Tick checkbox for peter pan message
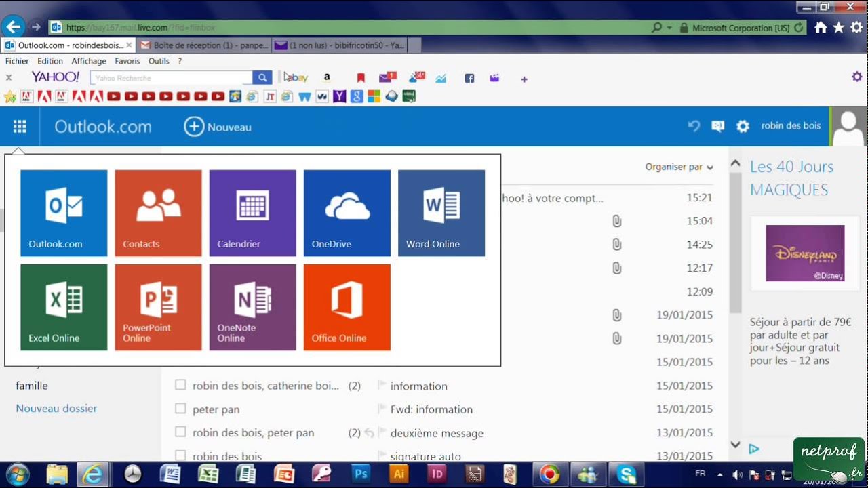Screen dimensions: 868x488 coord(180,409)
